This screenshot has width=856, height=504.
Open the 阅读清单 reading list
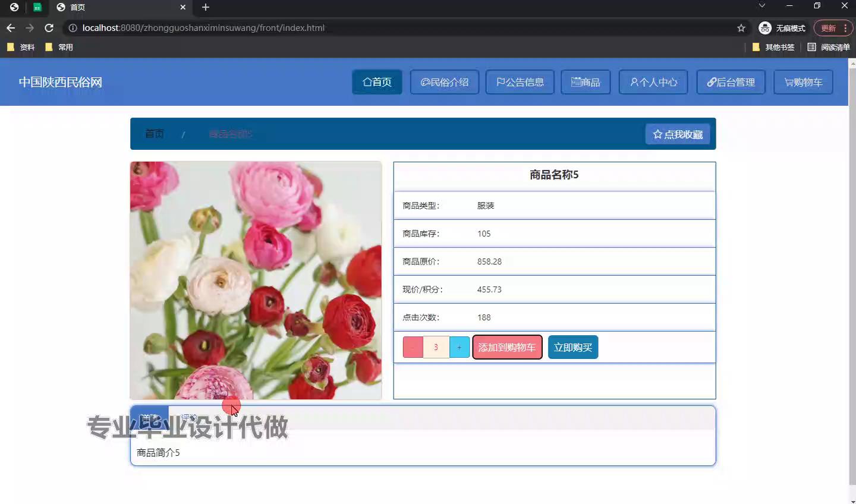(829, 47)
